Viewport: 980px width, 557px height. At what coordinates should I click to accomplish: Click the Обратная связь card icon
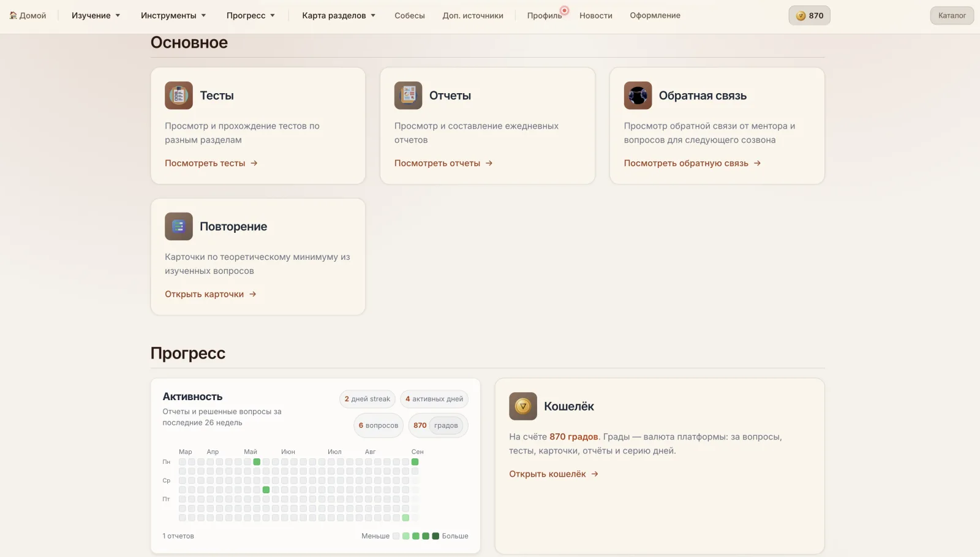(x=638, y=96)
